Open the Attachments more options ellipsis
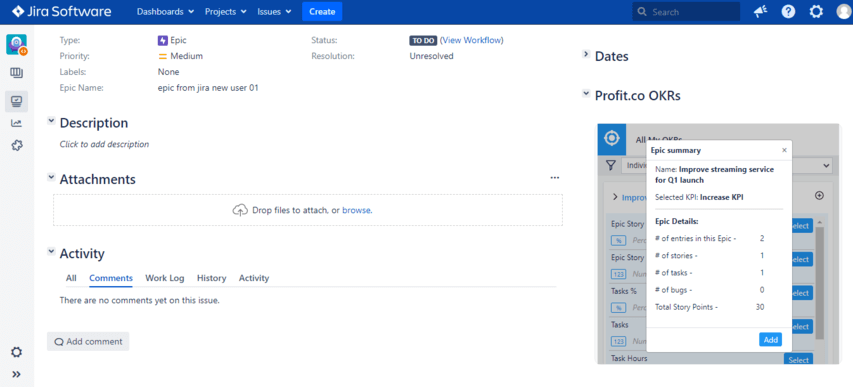This screenshot has height=387, width=853. coord(554,177)
